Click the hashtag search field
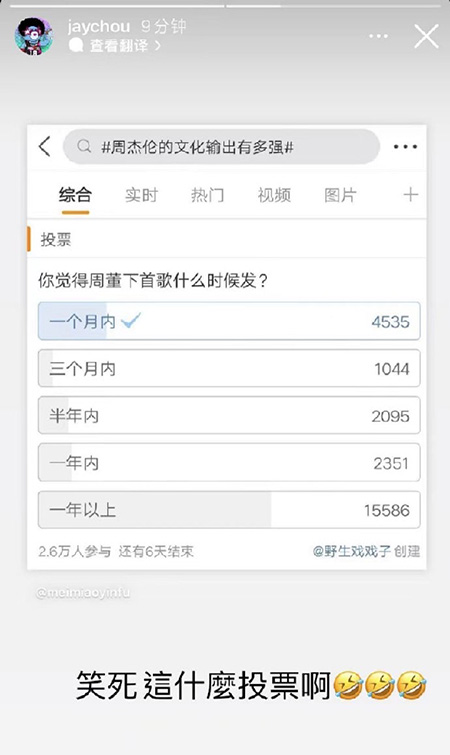 coord(221,146)
